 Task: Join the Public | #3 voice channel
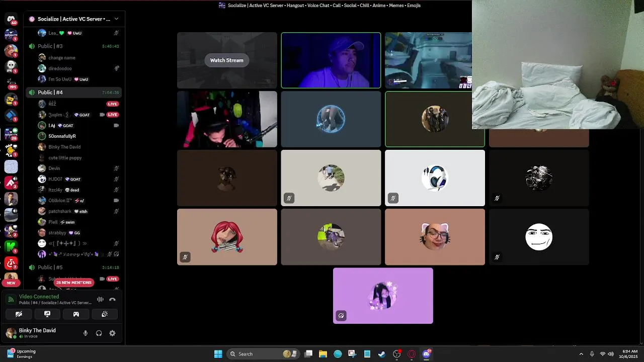pyautogui.click(x=73, y=46)
